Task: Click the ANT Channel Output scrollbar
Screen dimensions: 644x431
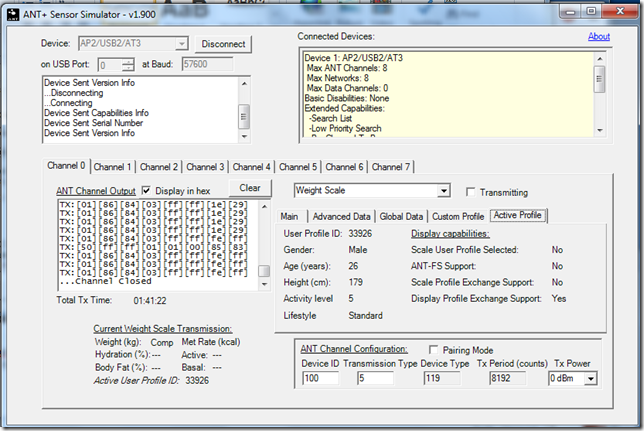Action: coord(264,240)
